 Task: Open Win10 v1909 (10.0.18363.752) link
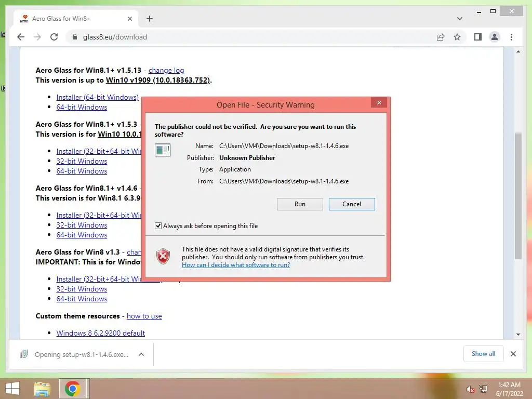(158, 80)
